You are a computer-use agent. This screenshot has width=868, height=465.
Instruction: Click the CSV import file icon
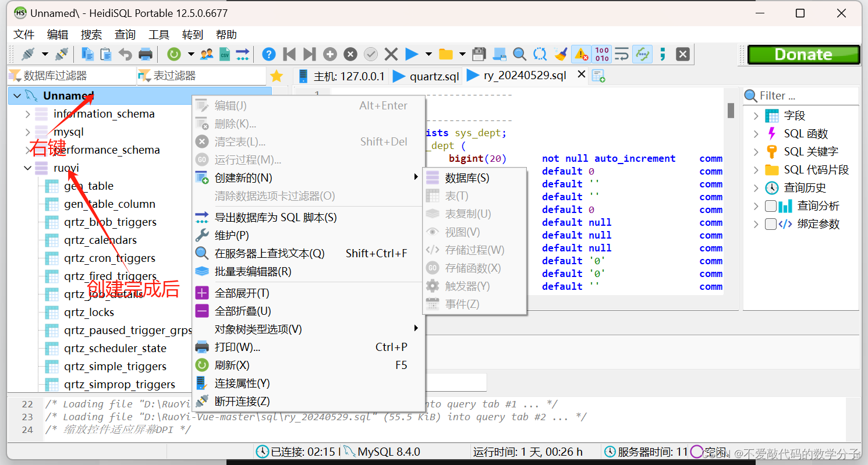tap(224, 54)
